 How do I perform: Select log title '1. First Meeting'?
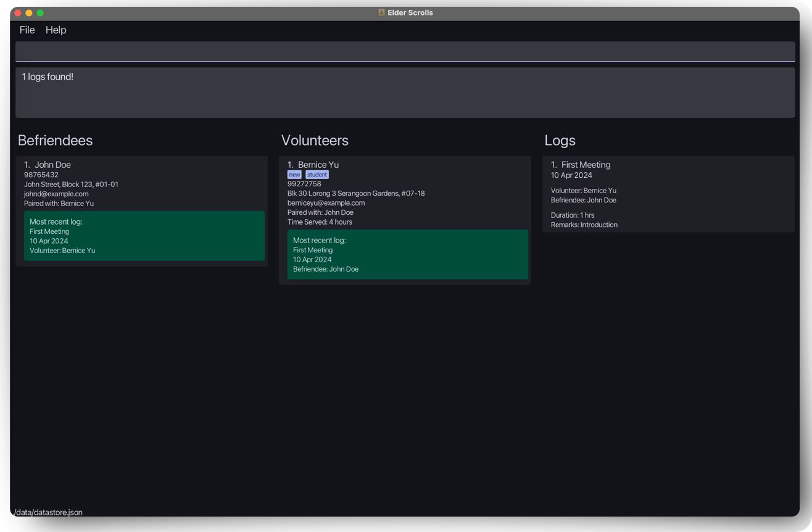581,165
